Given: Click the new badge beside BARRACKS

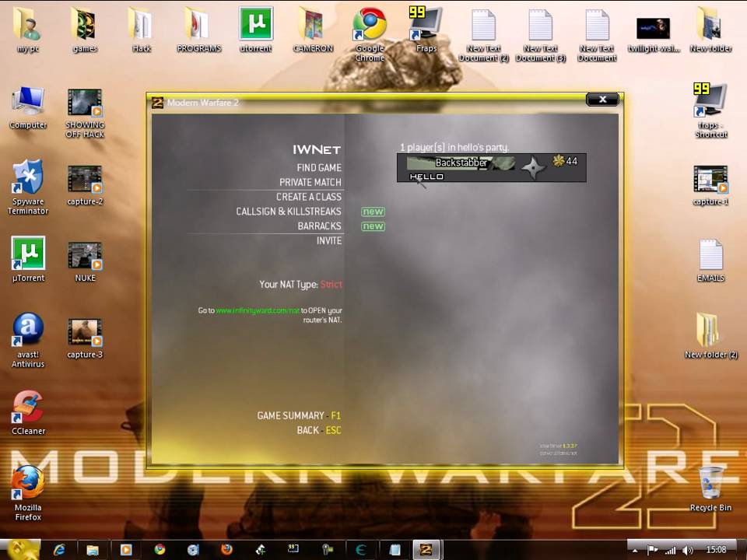Looking at the screenshot, I should [373, 226].
